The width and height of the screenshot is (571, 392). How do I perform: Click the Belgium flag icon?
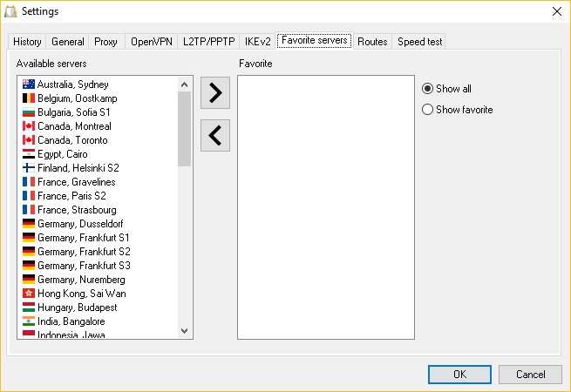(29, 98)
